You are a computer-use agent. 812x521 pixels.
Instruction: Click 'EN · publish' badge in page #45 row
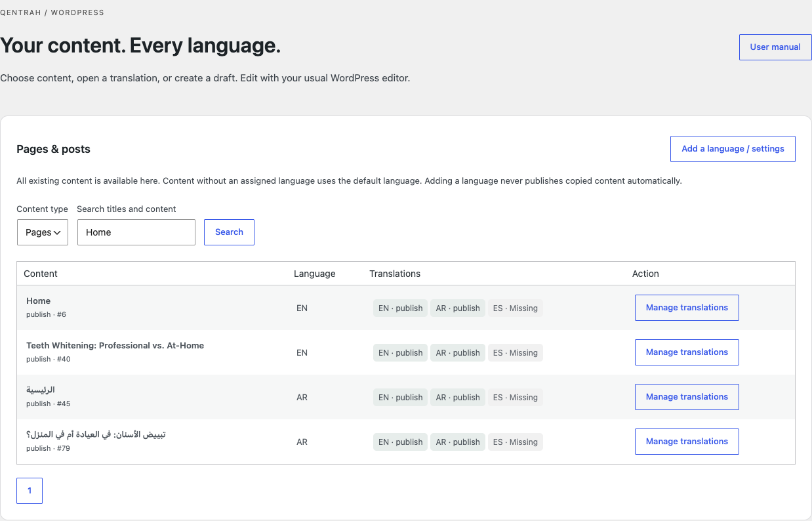point(400,398)
